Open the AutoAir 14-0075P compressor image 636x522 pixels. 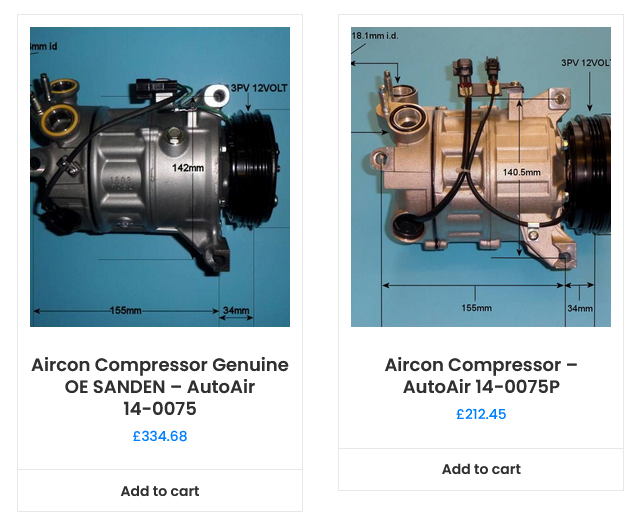click(481, 177)
